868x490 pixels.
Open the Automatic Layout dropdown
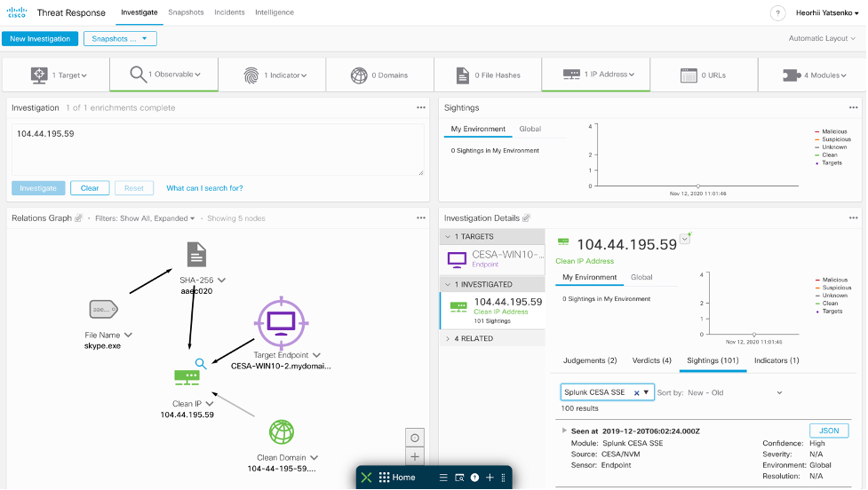pos(822,39)
